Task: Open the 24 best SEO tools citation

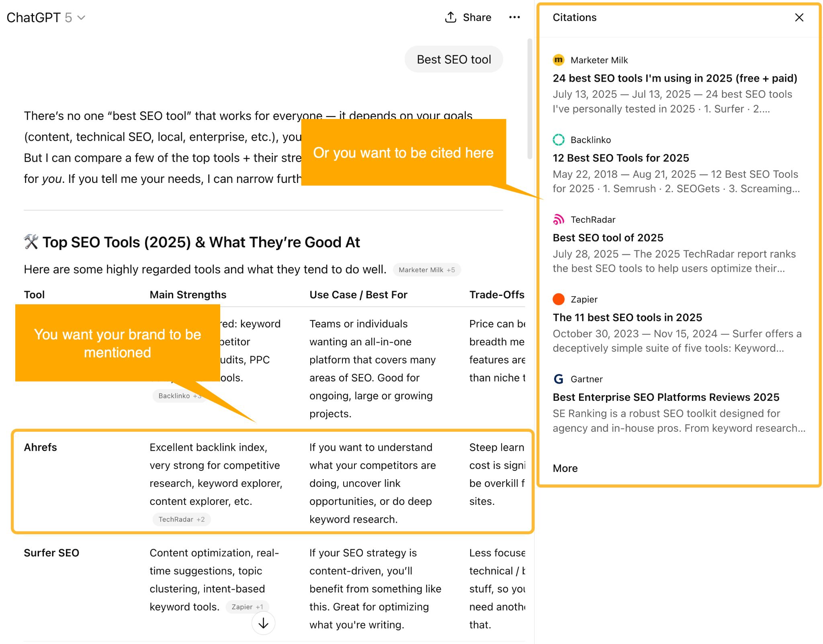Action: pos(675,78)
